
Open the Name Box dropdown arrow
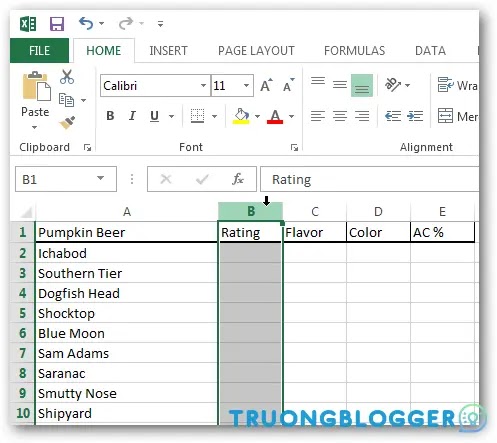[100, 178]
